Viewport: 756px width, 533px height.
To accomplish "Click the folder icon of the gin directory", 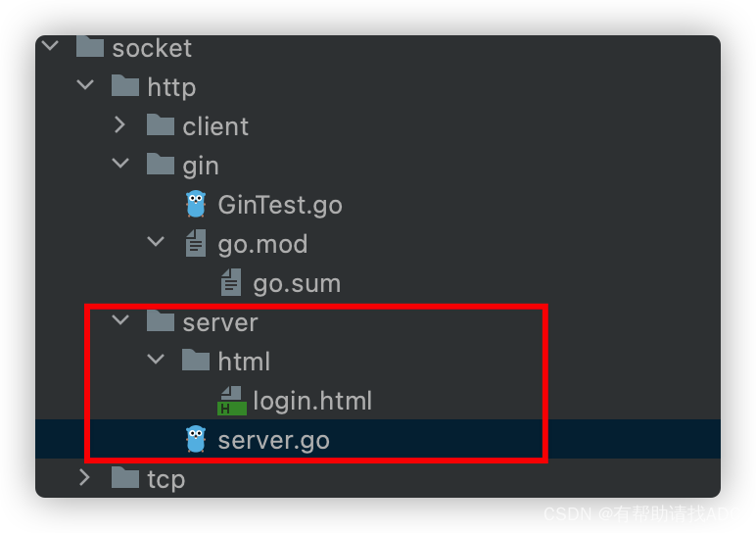I will (161, 164).
